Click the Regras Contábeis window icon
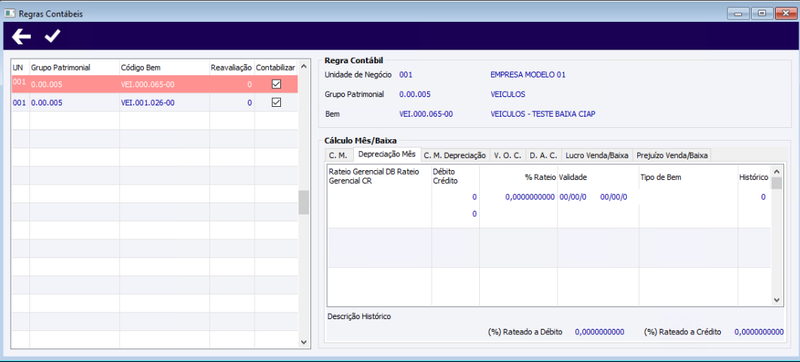Image resolution: width=800 pixels, height=362 pixels. [10, 14]
